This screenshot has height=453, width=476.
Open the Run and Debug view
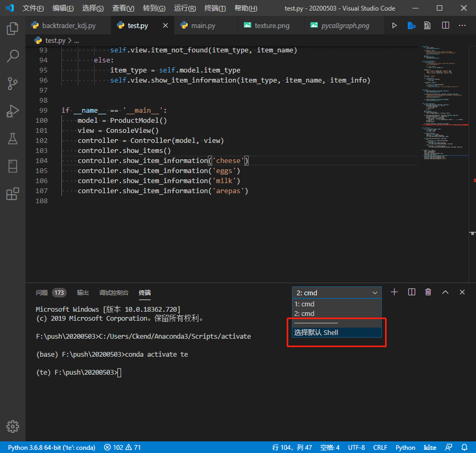coord(13,111)
